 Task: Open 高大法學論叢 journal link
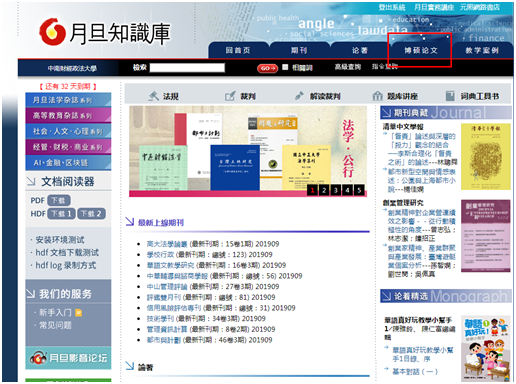(x=167, y=244)
